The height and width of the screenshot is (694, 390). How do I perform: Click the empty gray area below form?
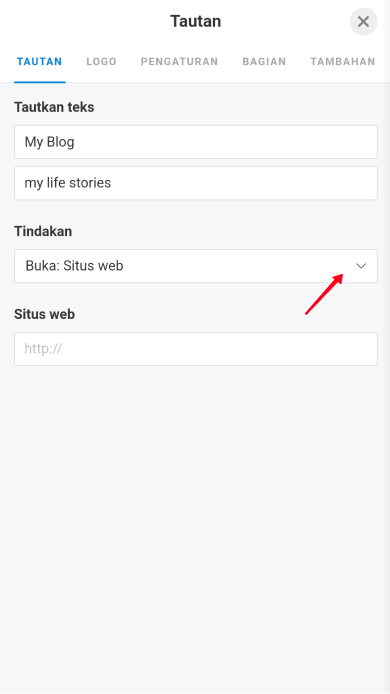pyautogui.click(x=195, y=527)
